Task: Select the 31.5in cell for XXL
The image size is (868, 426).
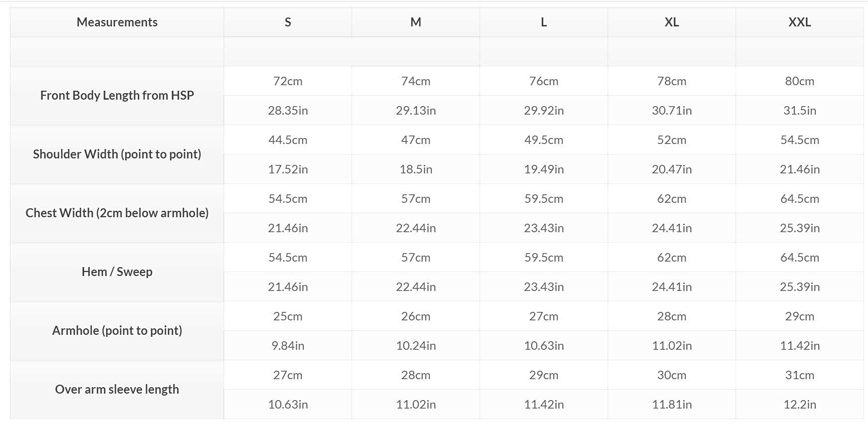Action: tap(799, 110)
